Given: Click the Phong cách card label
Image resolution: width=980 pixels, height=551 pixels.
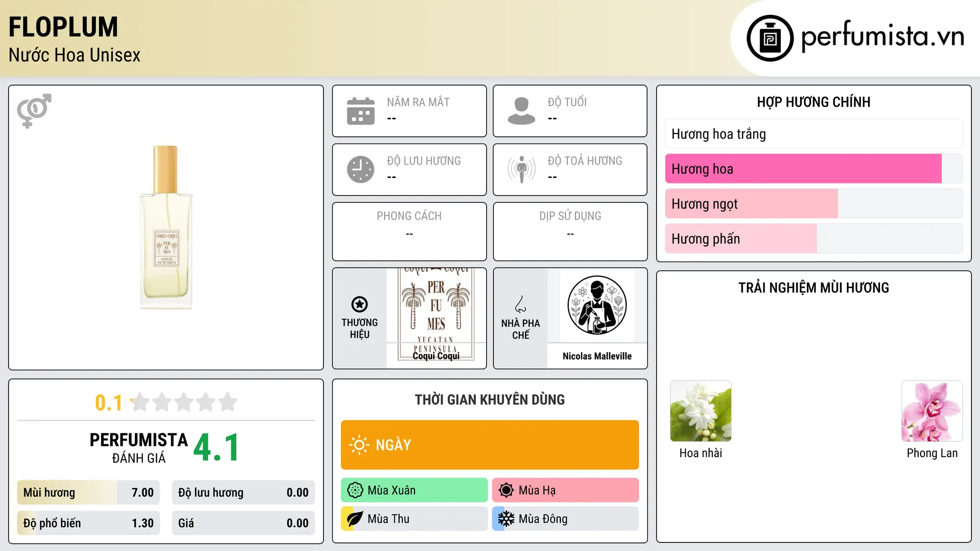Looking at the screenshot, I should pyautogui.click(x=409, y=216).
